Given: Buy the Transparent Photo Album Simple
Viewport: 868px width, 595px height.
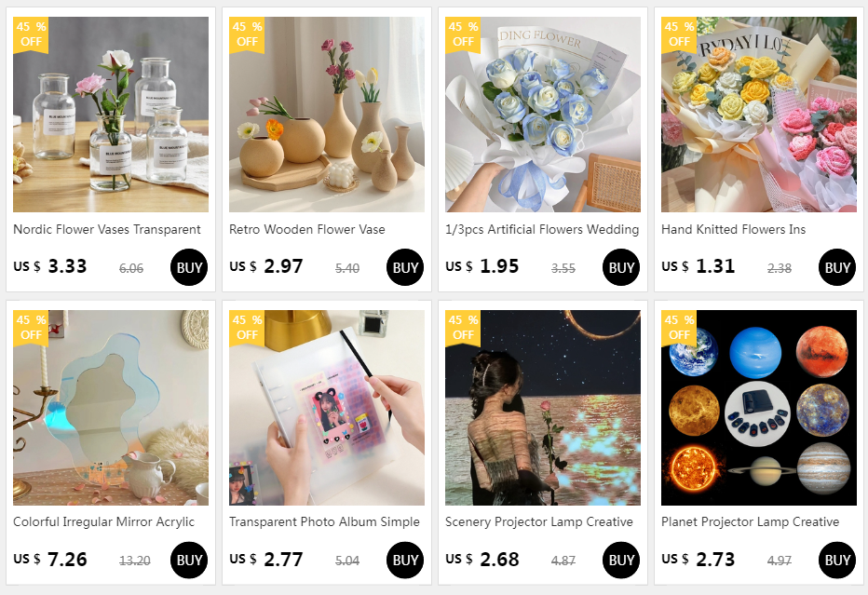Looking at the screenshot, I should (404, 561).
